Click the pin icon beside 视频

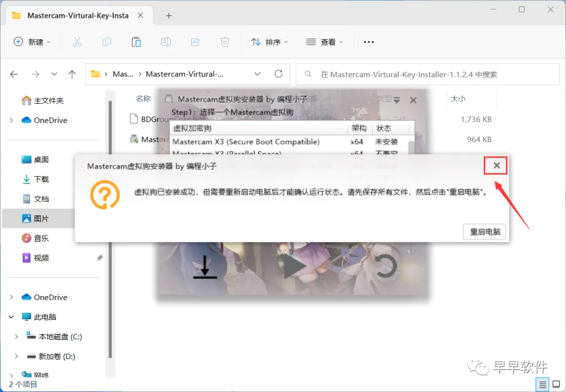99,258
